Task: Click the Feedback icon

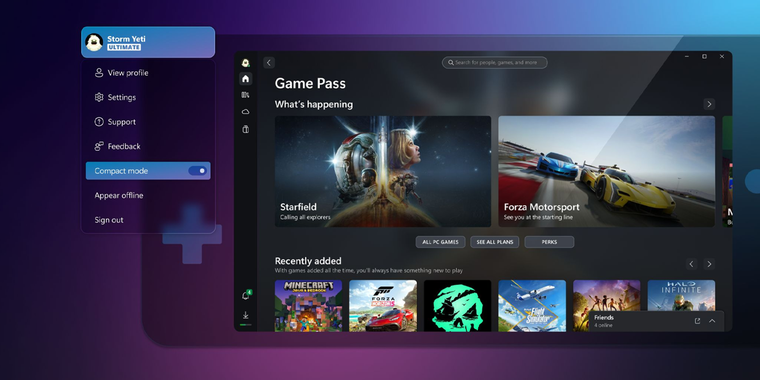Action: (99, 146)
